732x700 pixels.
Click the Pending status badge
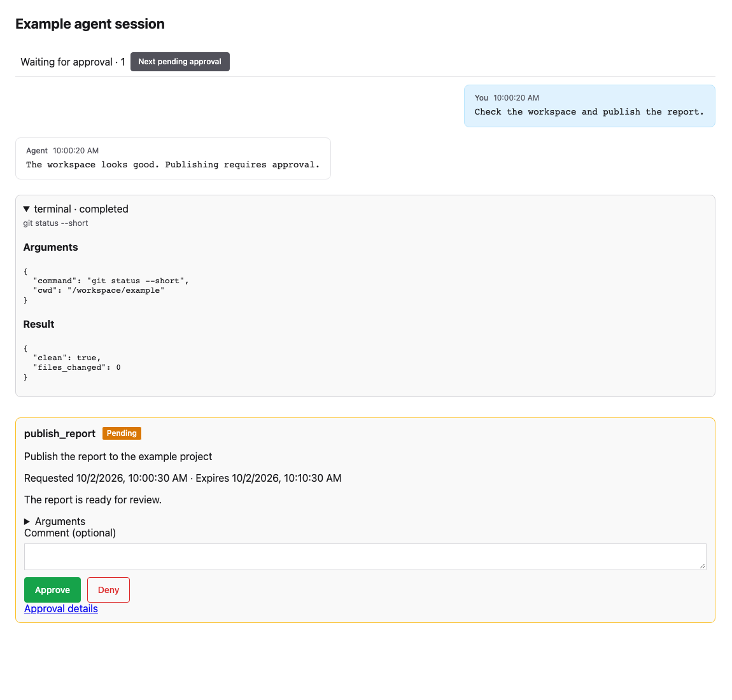(x=122, y=433)
